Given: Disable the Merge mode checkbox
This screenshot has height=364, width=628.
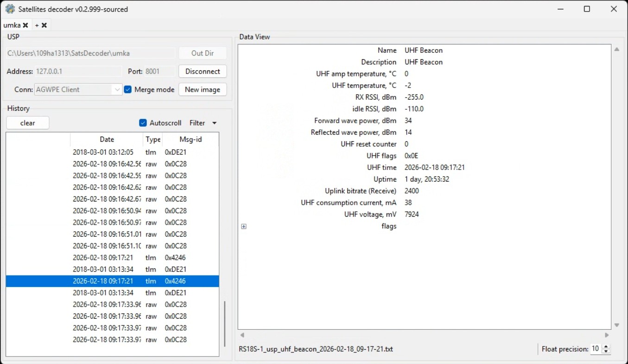Looking at the screenshot, I should [128, 89].
